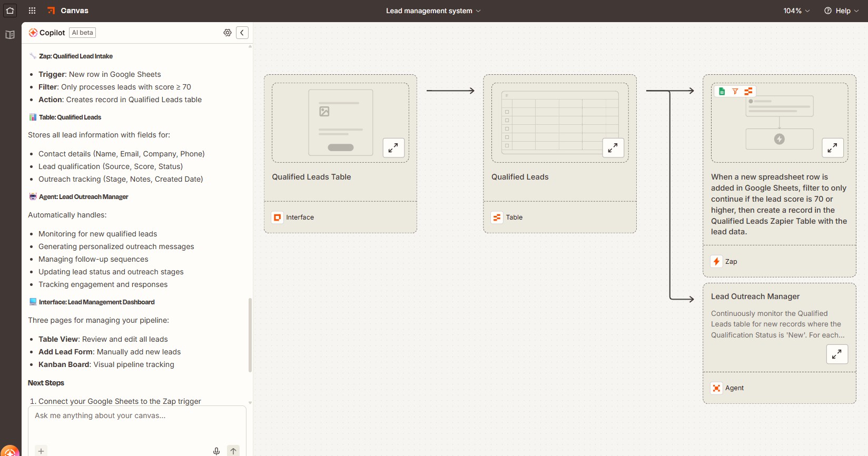
Task: Click Lead Outreach Manager description text
Action: click(778, 324)
